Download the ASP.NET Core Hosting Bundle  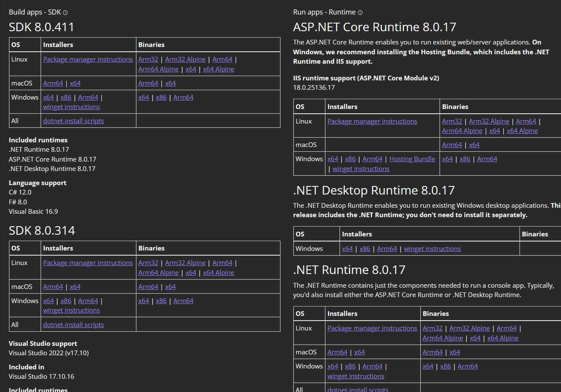tap(412, 159)
